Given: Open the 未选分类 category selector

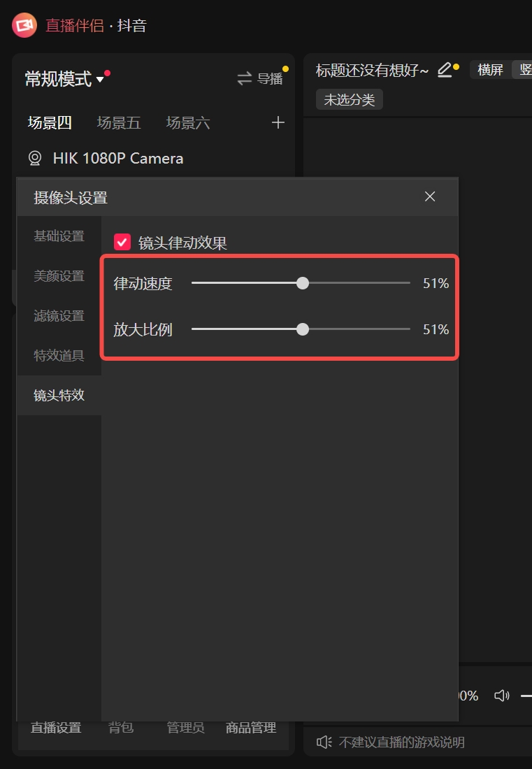Looking at the screenshot, I should pos(350,100).
